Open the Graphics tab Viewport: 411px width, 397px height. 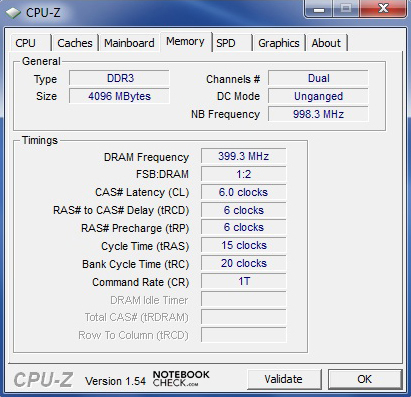[x=279, y=43]
